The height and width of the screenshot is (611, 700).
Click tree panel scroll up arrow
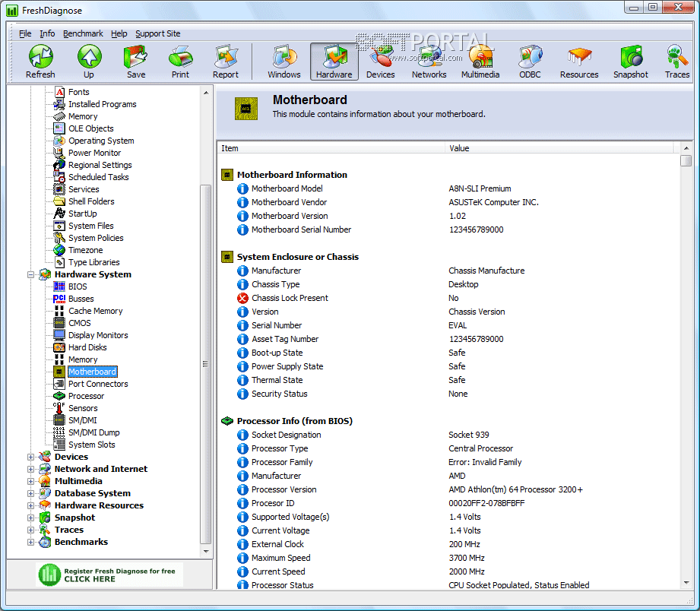point(206,93)
